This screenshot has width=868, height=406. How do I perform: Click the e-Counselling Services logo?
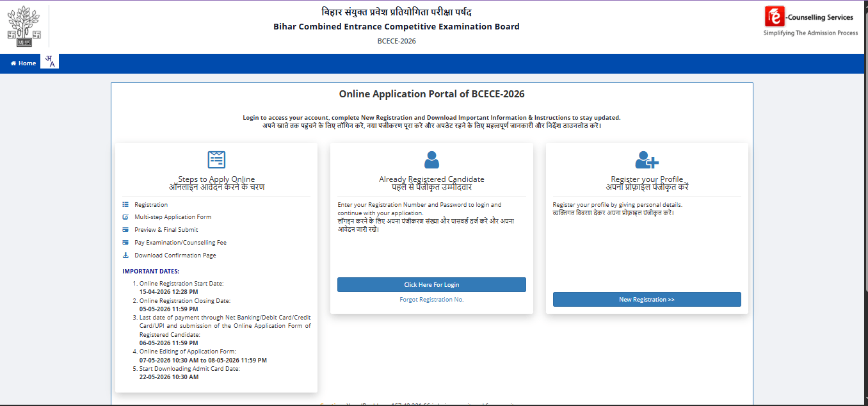[809, 19]
